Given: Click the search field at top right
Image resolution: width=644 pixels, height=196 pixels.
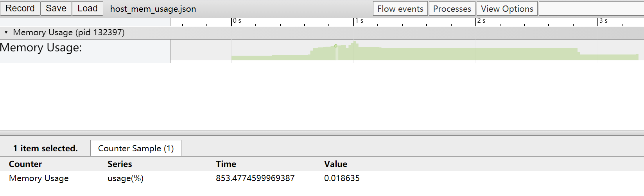Looking at the screenshot, I should click(x=591, y=9).
